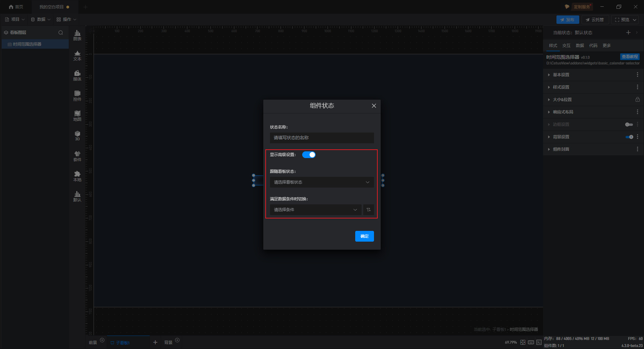Click the 预览 preview button
The width and height of the screenshot is (644, 349).
pos(622,20)
